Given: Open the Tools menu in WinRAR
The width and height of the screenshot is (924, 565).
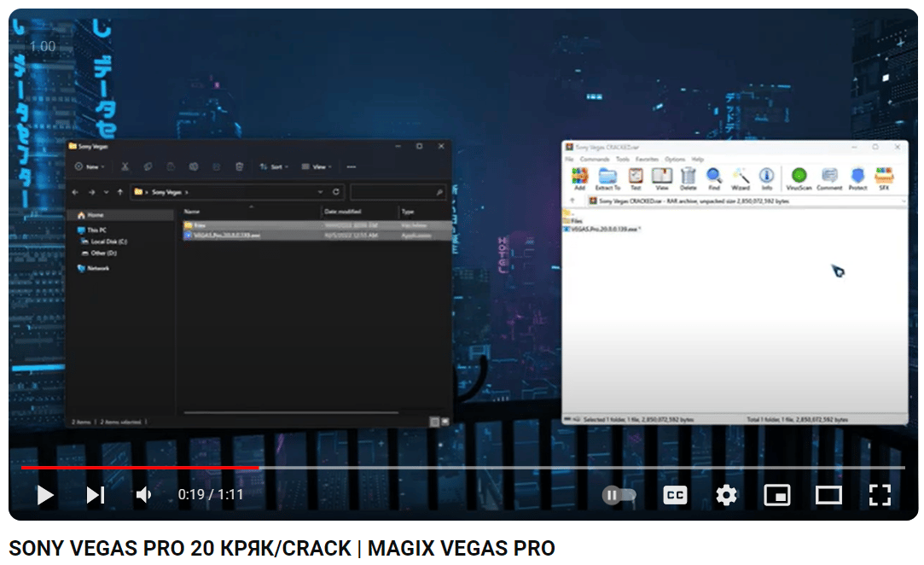Looking at the screenshot, I should [623, 160].
